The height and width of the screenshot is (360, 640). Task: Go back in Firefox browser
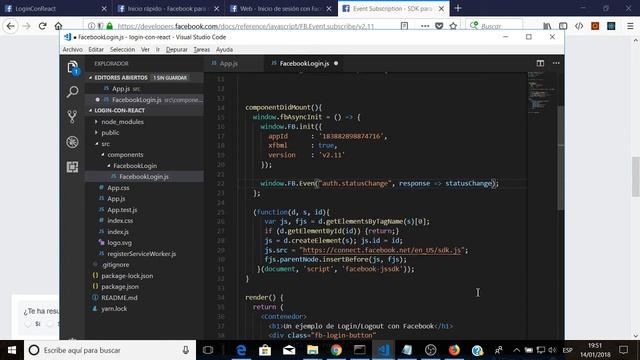(11, 26)
